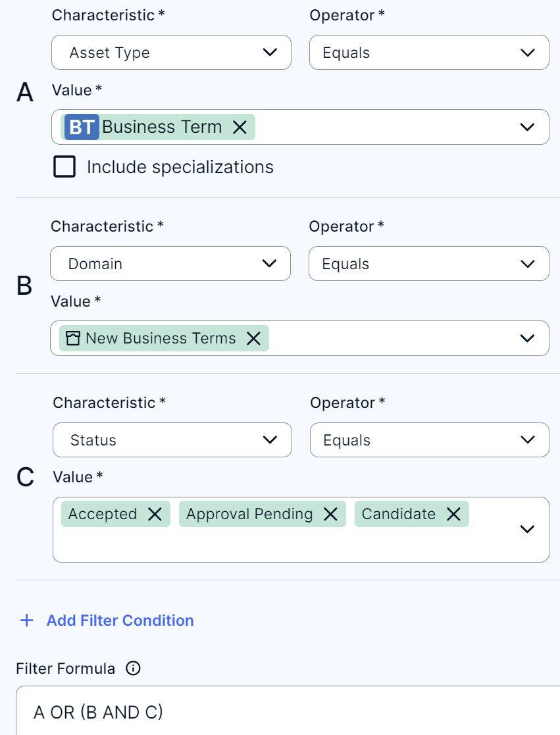Click the plus icon beside Add Filter Condition

point(27,621)
